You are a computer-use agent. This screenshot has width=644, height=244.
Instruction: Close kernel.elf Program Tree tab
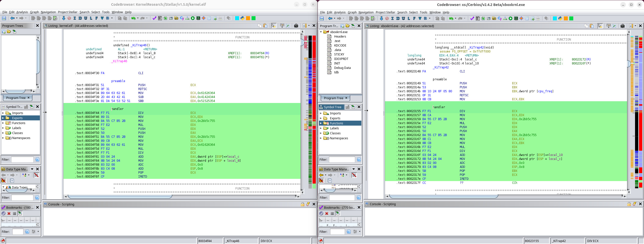tap(28, 98)
